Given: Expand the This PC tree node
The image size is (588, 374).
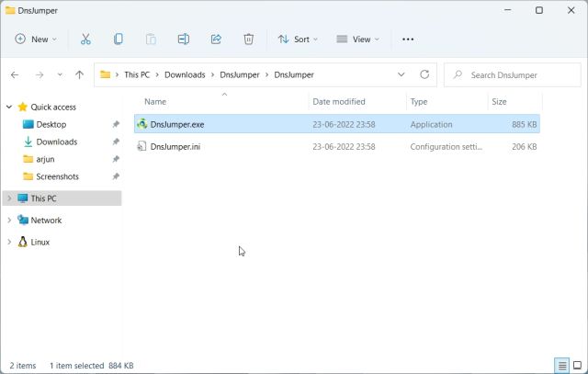Looking at the screenshot, I should (x=9, y=198).
